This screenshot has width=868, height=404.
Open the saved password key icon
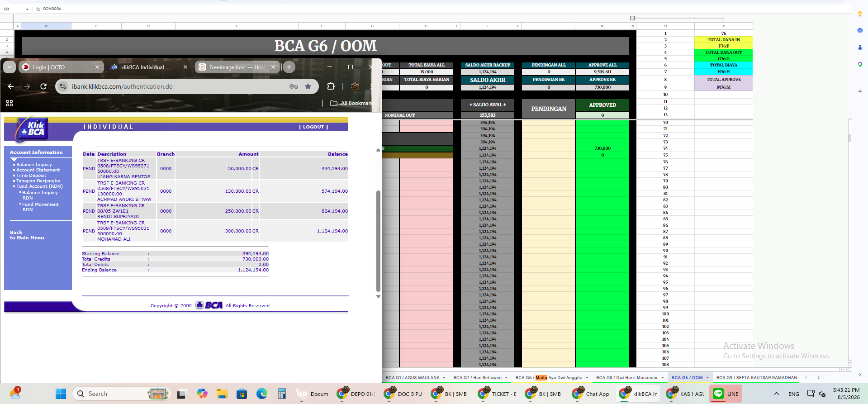pyautogui.click(x=294, y=86)
